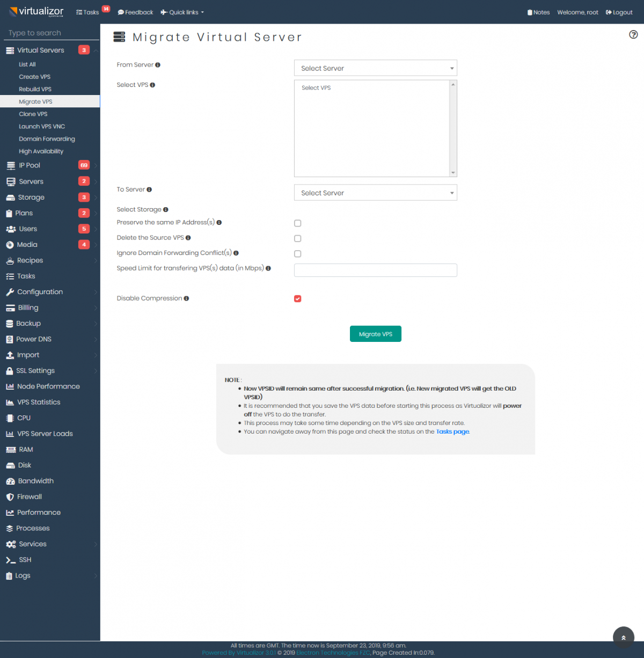Open the From Server dropdown
This screenshot has width=644, height=658.
click(375, 68)
